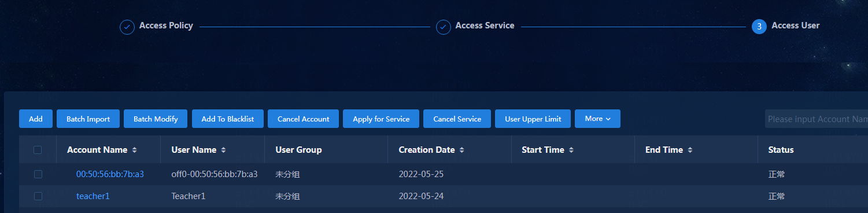The image size is (868, 213).
Task: Open Batch Import
Action: [x=88, y=119]
